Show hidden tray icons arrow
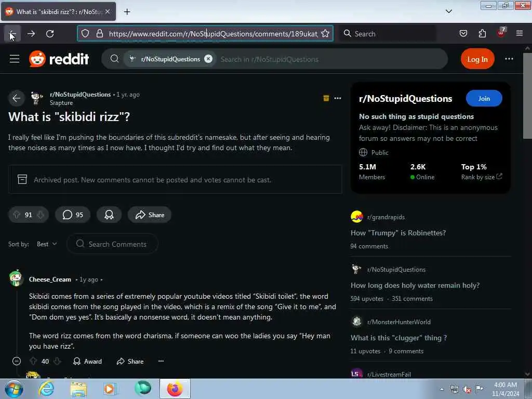Image resolution: width=532 pixels, height=399 pixels. [x=442, y=390]
